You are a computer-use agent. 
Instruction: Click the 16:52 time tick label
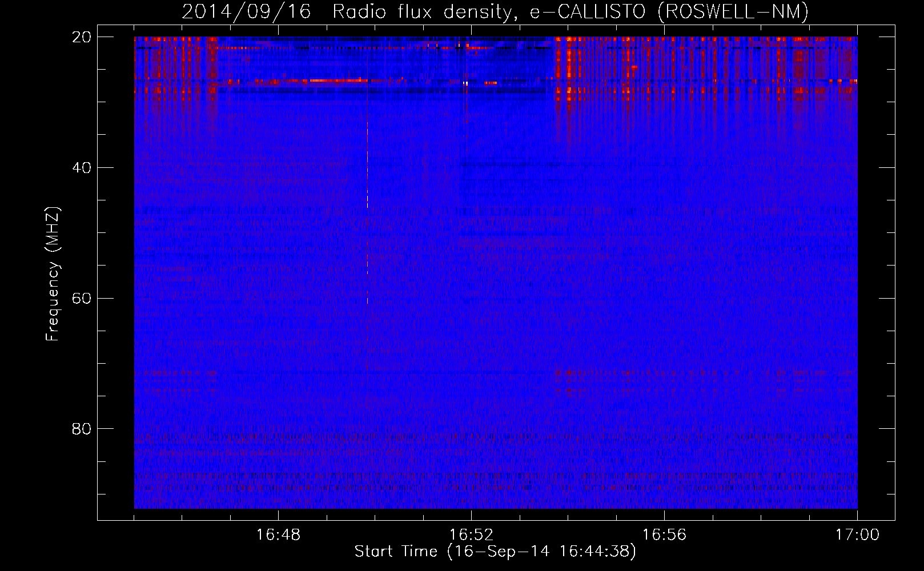[x=471, y=535]
